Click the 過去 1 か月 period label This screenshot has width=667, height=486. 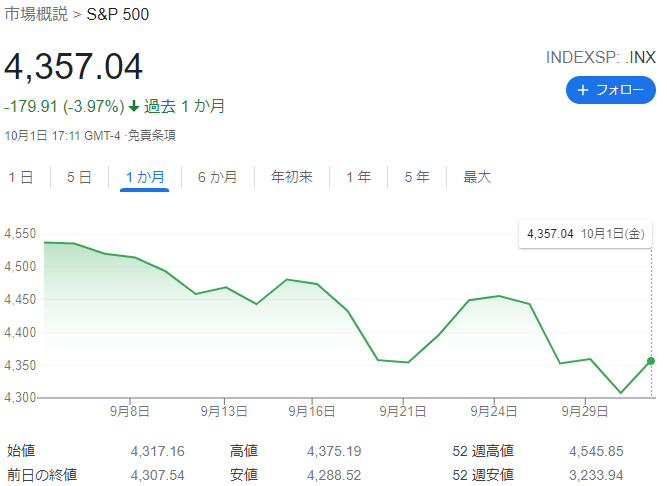click(x=184, y=106)
